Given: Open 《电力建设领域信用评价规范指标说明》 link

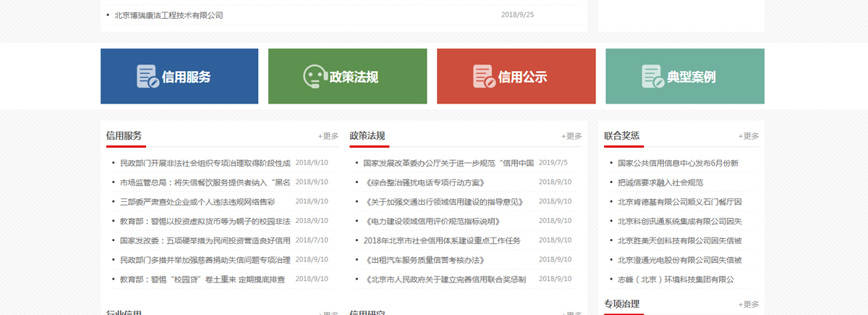Looking at the screenshot, I should pos(432,221).
